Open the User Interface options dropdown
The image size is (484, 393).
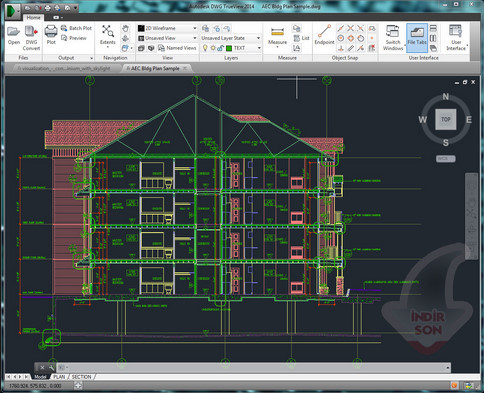tap(456, 38)
